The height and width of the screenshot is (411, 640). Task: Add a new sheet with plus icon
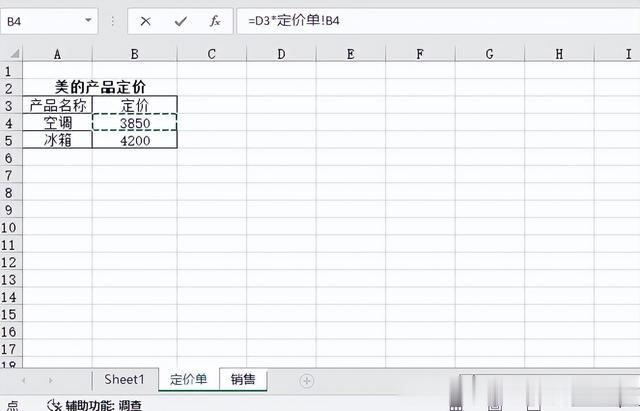(307, 381)
